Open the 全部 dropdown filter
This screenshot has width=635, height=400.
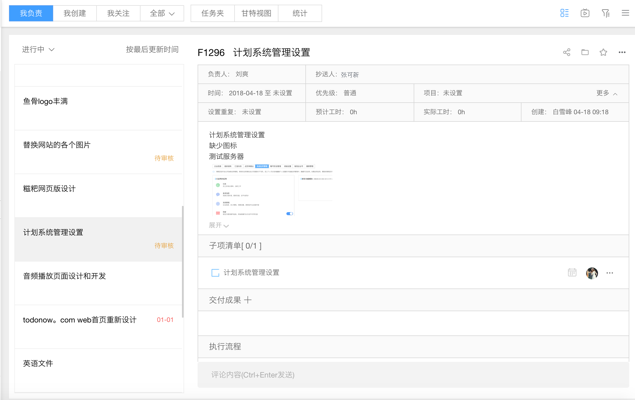(161, 14)
